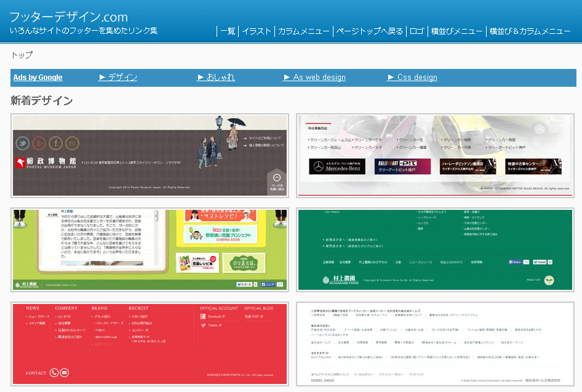Click the Twitter icon in the Postal Museum footer
582x392 pixels.
click(x=23, y=142)
